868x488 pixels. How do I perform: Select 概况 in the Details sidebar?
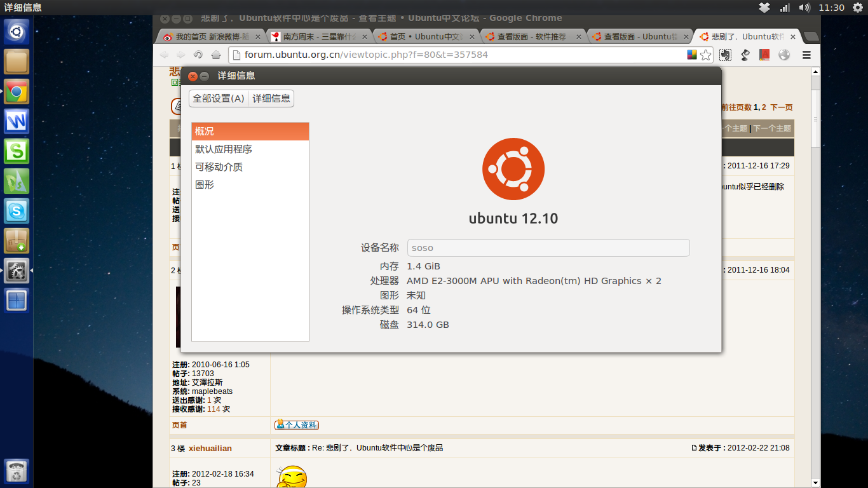[x=250, y=132]
